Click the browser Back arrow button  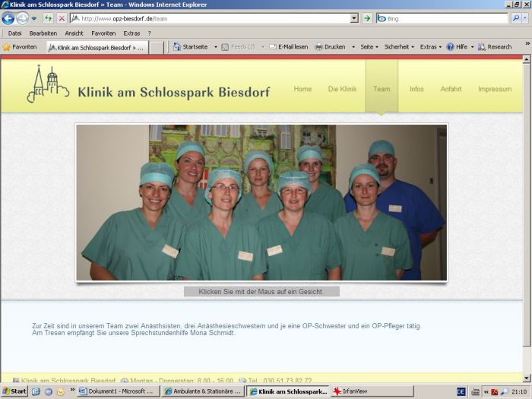click(x=8, y=18)
